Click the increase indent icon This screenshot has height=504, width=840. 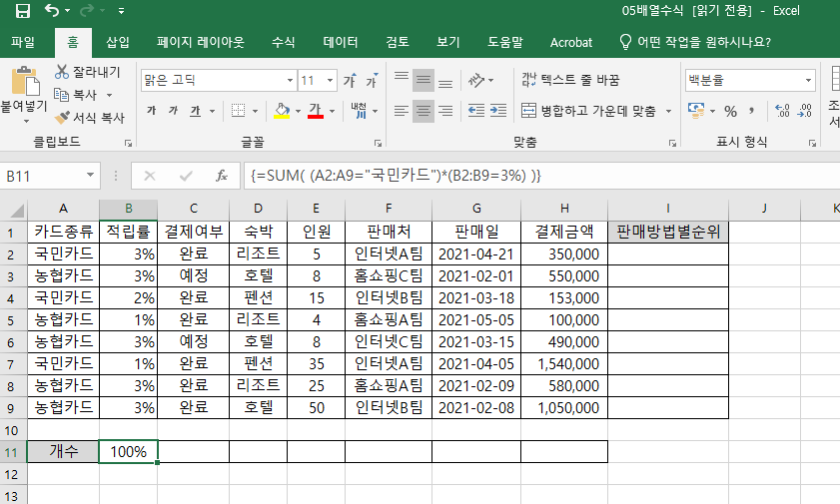(x=496, y=111)
